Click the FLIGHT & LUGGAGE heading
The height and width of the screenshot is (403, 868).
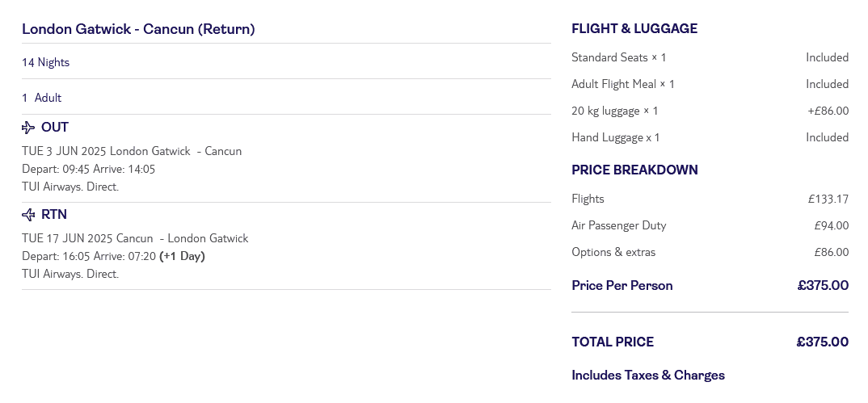click(634, 29)
